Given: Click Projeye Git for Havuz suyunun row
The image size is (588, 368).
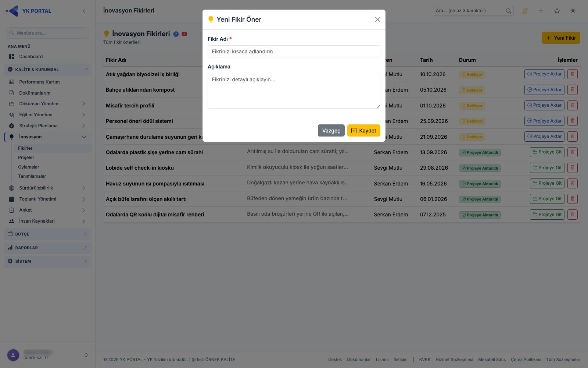Looking at the screenshot, I should coord(547,183).
